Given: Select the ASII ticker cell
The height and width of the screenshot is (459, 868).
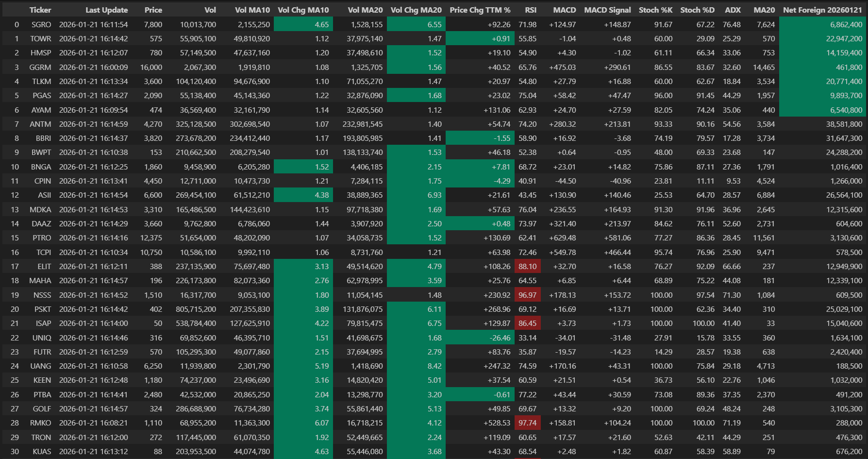Looking at the screenshot, I should 44,195.
